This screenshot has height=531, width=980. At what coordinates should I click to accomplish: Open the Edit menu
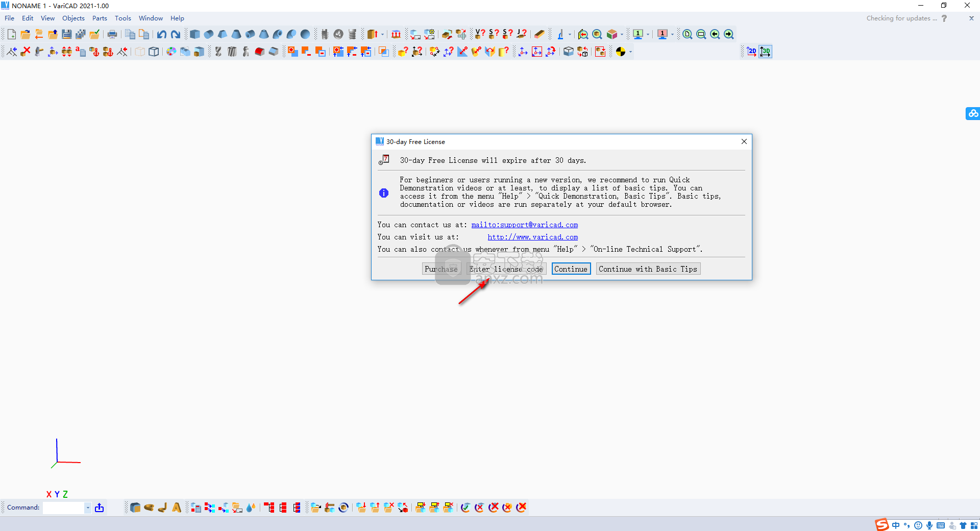(28, 18)
